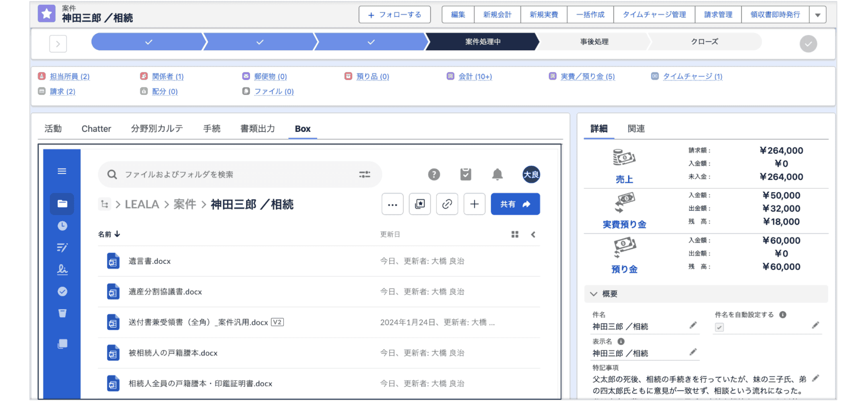
Task: Click the search filter options icon
Action: point(364,174)
